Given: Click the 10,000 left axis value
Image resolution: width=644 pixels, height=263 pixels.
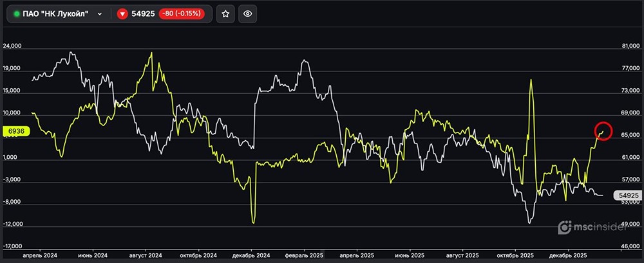Looking at the screenshot, I should point(11,114).
